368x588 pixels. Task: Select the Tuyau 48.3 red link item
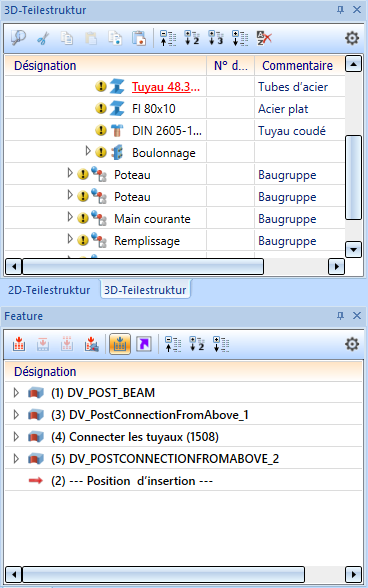(x=166, y=87)
